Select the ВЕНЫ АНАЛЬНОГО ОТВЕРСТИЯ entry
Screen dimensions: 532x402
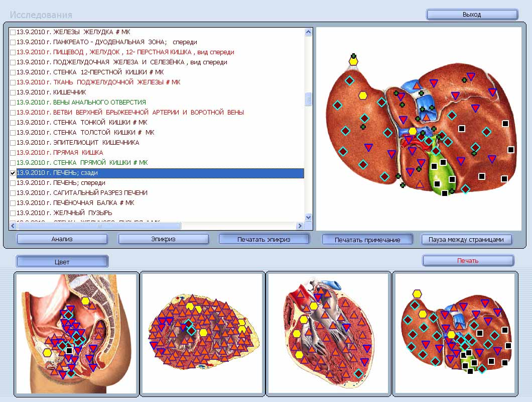pos(81,103)
